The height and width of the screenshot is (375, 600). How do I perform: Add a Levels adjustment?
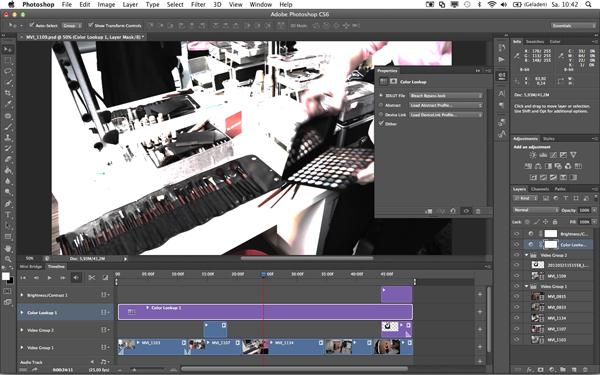543,155
